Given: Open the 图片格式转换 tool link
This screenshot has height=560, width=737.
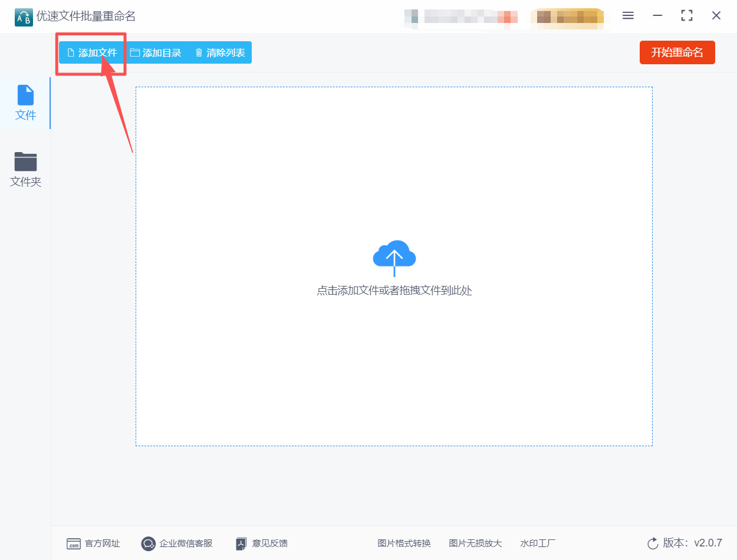Looking at the screenshot, I should click(404, 543).
